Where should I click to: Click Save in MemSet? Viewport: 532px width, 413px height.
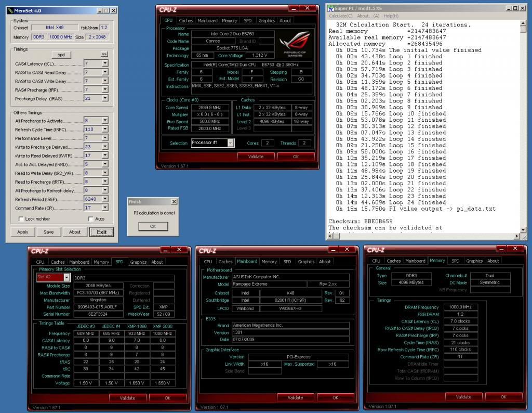48,232
